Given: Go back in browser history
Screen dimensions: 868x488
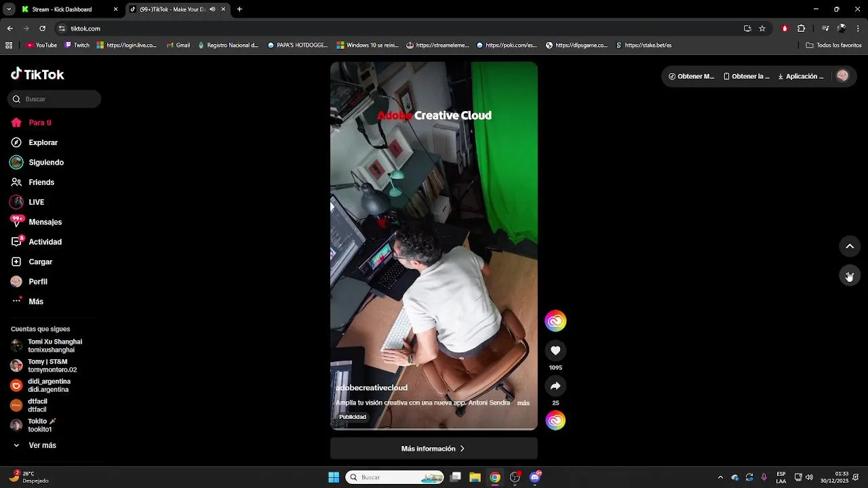Looking at the screenshot, I should coord(9,28).
